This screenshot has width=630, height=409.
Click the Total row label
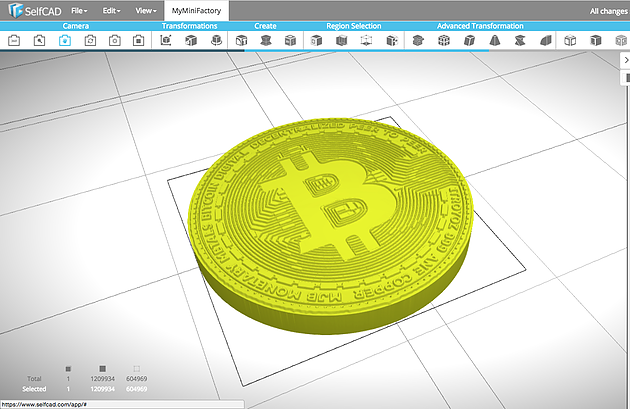pos(34,378)
